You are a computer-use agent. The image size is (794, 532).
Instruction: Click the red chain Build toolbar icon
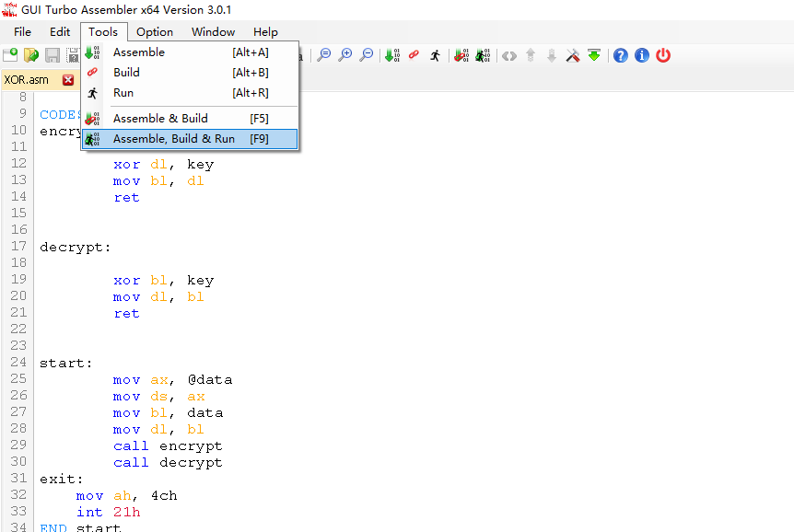[414, 54]
